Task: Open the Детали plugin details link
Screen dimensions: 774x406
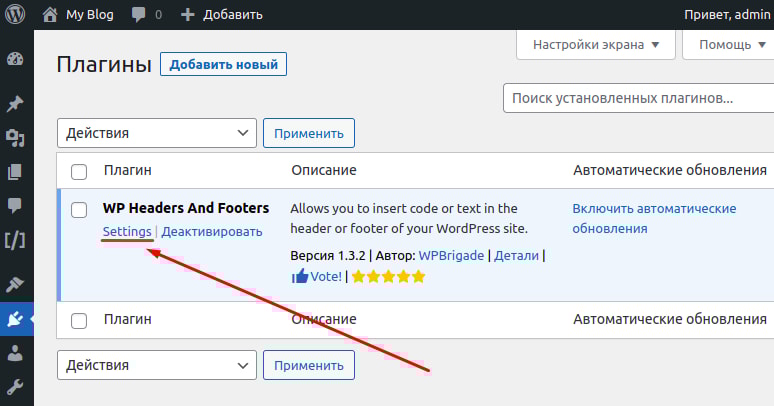Action: click(516, 255)
